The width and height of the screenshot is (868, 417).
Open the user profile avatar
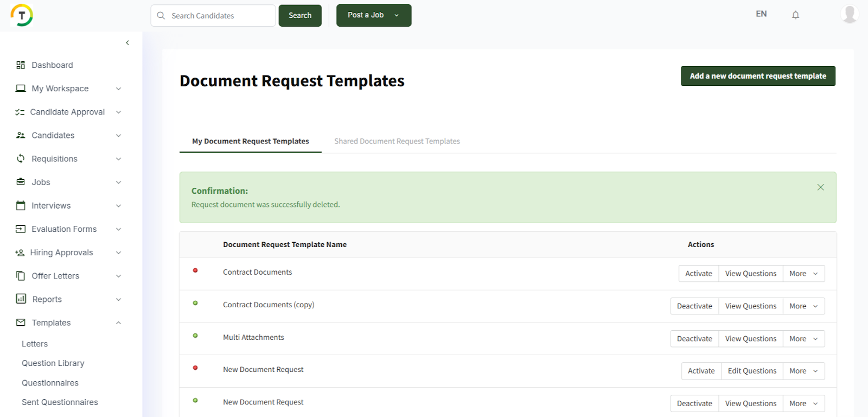(849, 14)
